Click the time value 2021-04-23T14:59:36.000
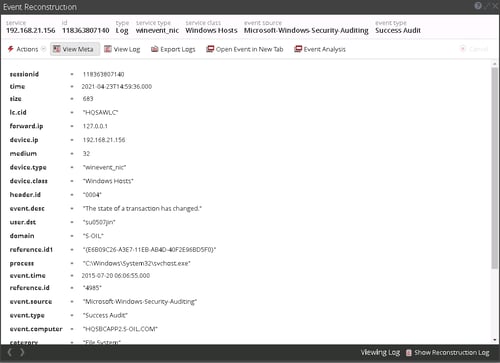The width and height of the screenshot is (500, 363). tap(117, 87)
